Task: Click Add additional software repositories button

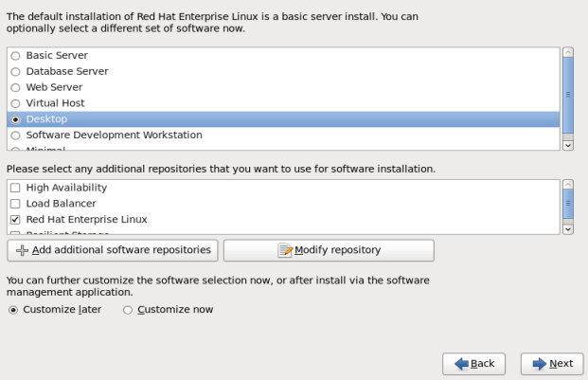Action: [113, 250]
